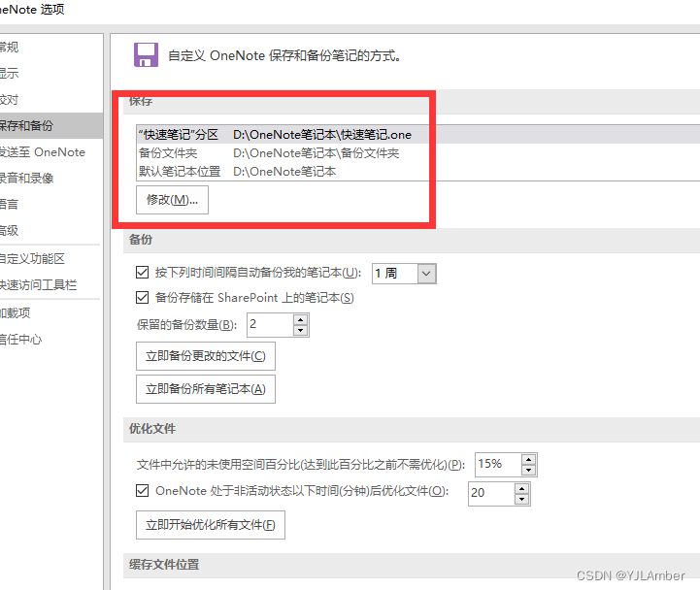Click the 15% unused space field
700x590 pixels.
tap(498, 465)
